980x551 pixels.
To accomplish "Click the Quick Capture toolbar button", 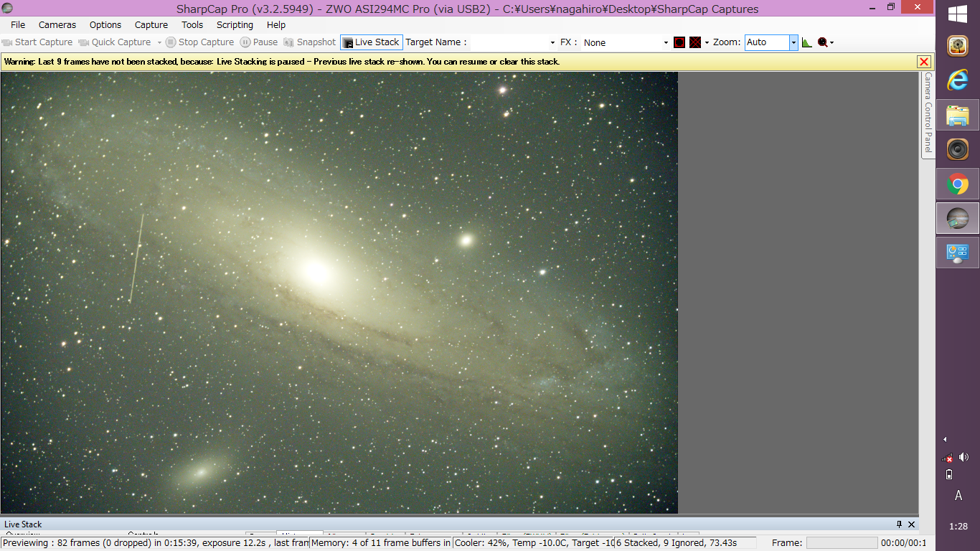I will click(x=115, y=42).
